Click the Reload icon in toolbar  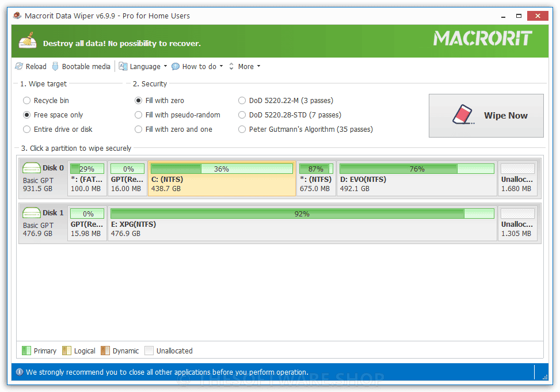coord(19,66)
